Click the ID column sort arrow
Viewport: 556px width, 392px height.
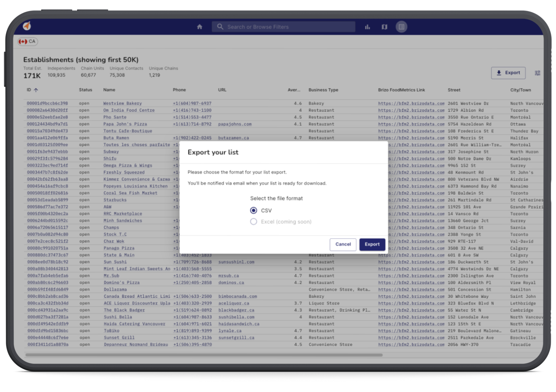click(x=36, y=90)
